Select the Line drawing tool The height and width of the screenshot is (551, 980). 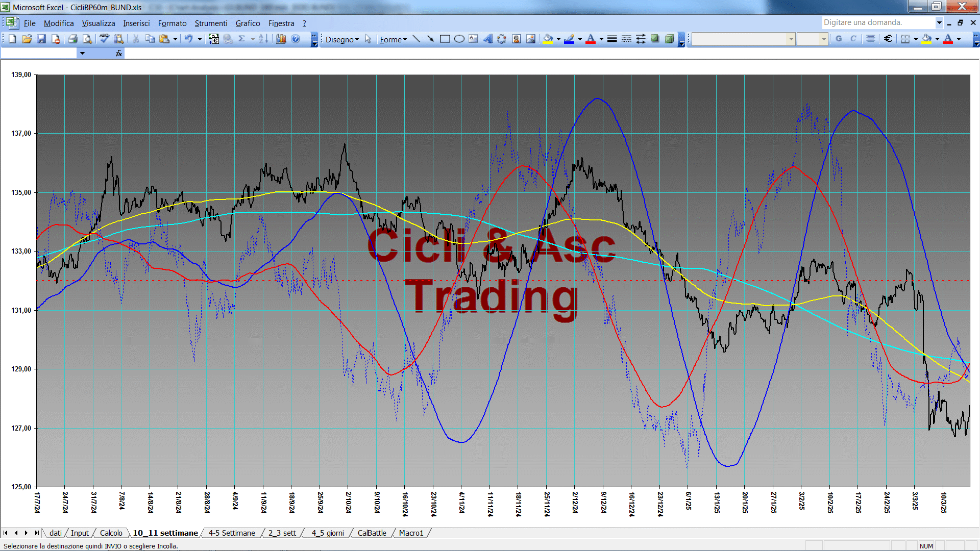click(416, 39)
